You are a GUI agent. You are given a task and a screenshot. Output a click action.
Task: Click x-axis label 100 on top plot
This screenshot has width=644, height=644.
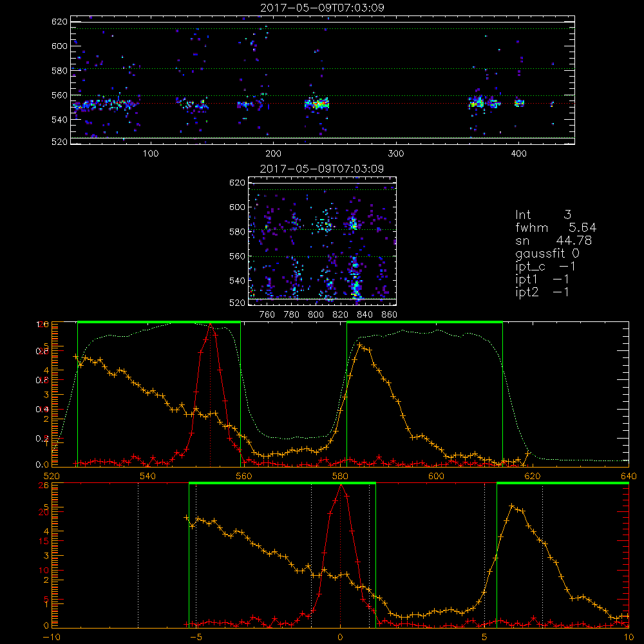[x=151, y=154]
